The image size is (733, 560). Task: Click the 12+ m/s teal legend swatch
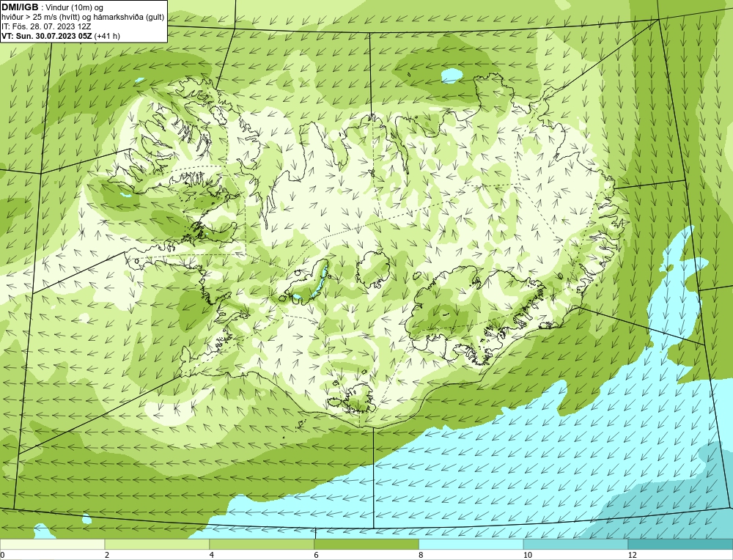681,545
